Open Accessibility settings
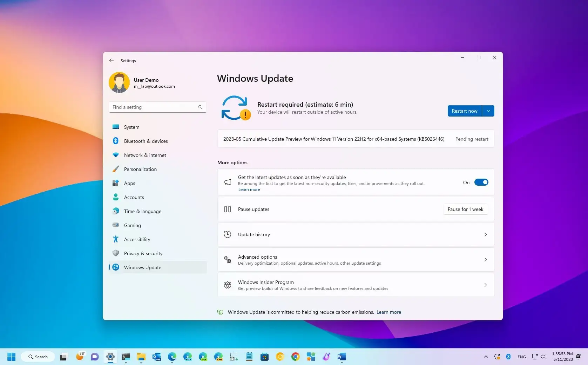Viewport: 588px width, 365px height. [x=158, y=239]
